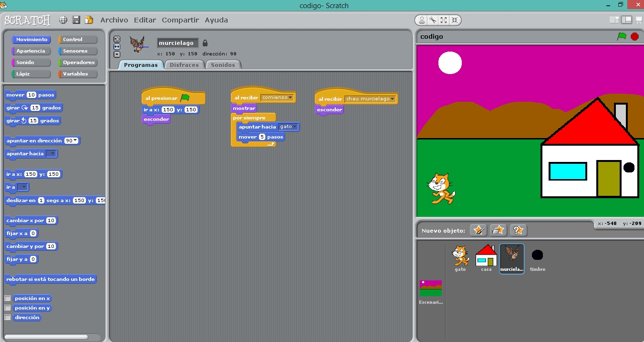The image size is (644, 342).
Task: Select the Apariencia block category
Action: [31, 51]
